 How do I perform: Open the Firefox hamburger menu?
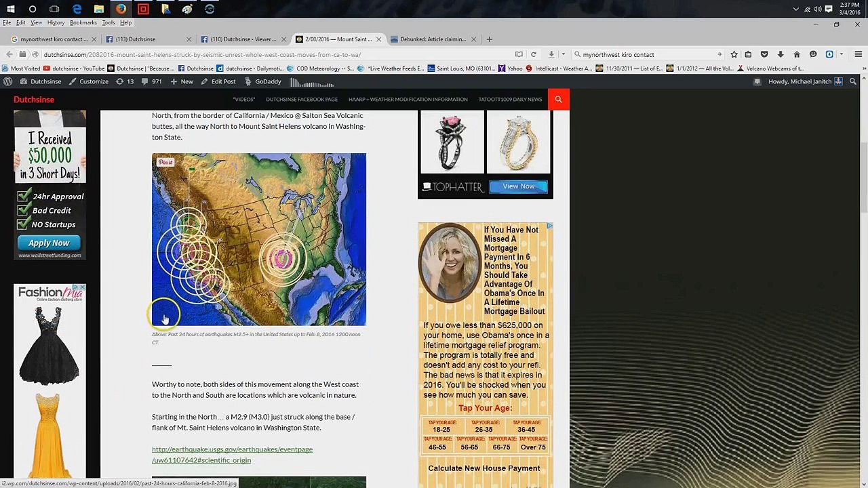tap(858, 54)
